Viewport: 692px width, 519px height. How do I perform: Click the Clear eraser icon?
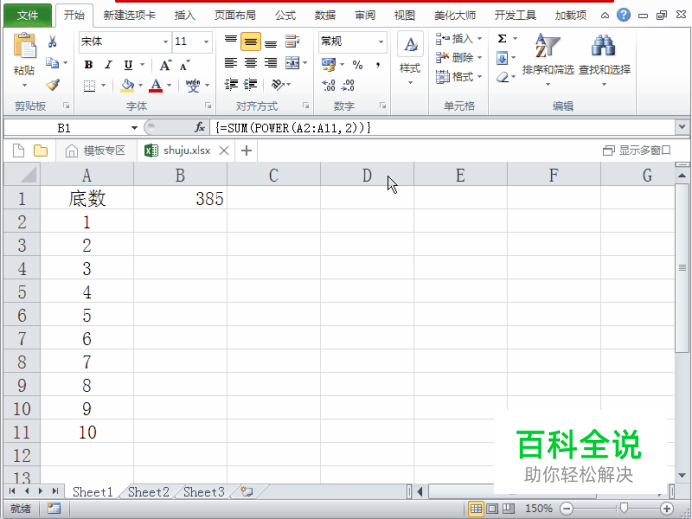[x=502, y=77]
